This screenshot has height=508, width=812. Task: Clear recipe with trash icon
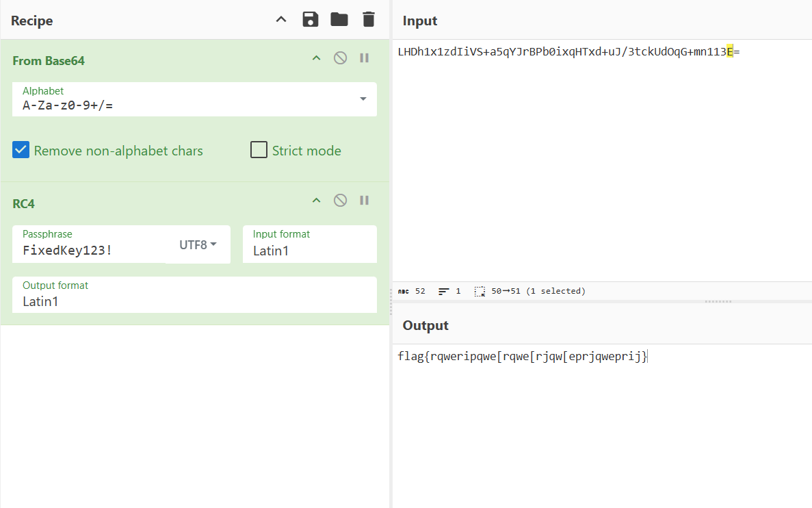click(x=368, y=20)
